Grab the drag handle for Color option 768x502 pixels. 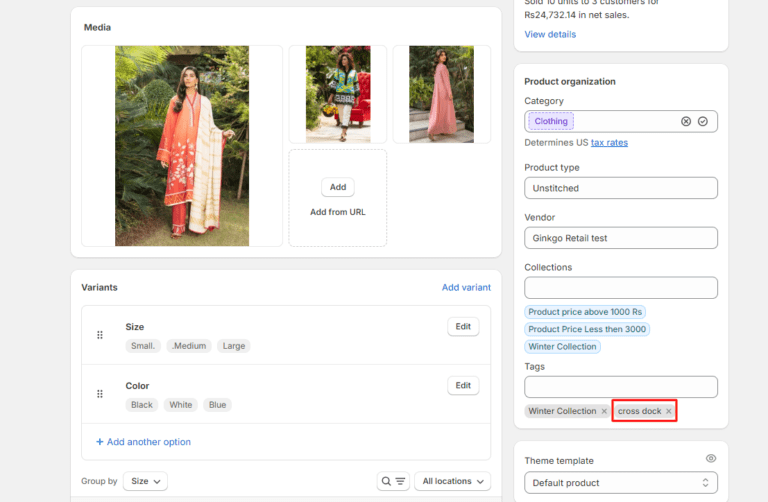pyautogui.click(x=100, y=394)
